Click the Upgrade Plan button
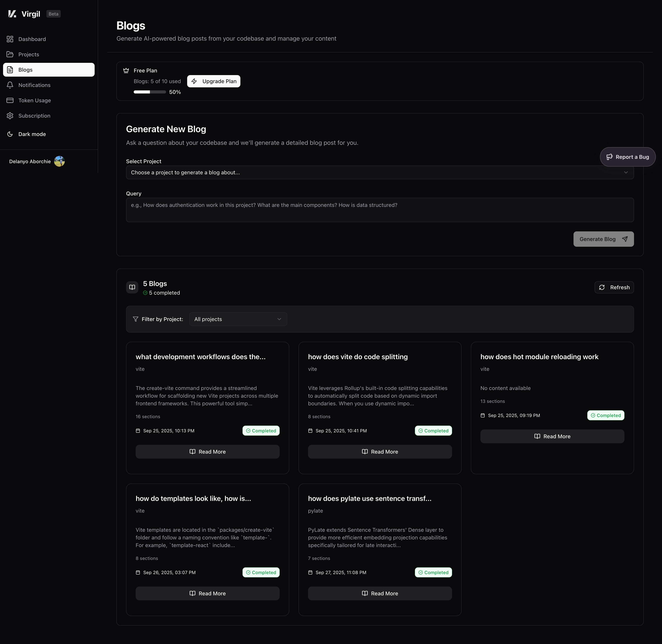The image size is (662, 644). pos(214,81)
